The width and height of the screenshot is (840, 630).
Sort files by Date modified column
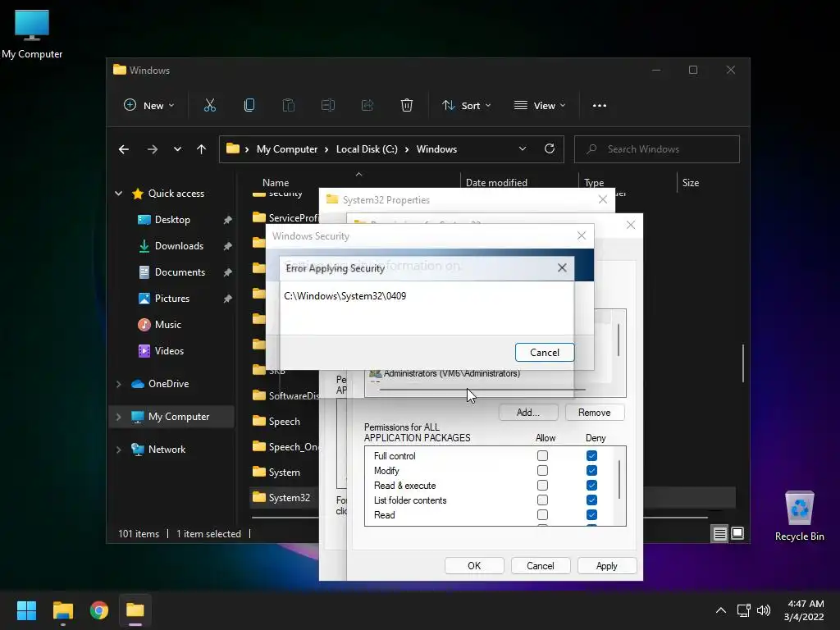point(496,183)
